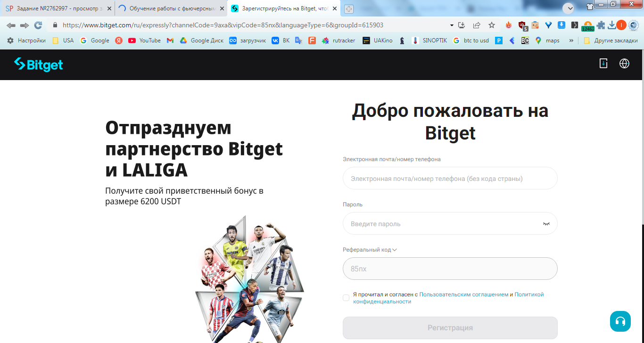Screen dimensions: 644x343
Task: Open the language globe icon in Bitget header
Action: pos(624,64)
